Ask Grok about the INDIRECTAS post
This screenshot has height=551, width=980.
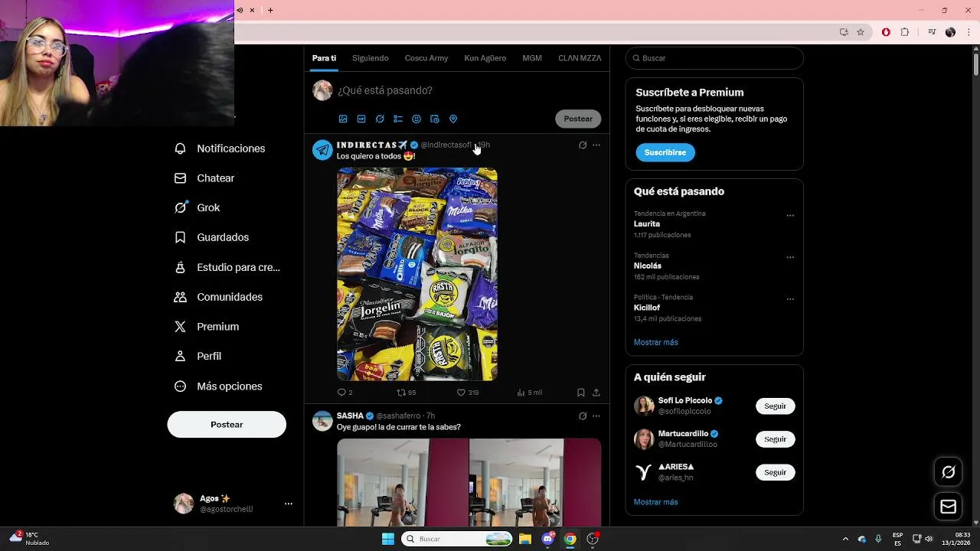583,145
